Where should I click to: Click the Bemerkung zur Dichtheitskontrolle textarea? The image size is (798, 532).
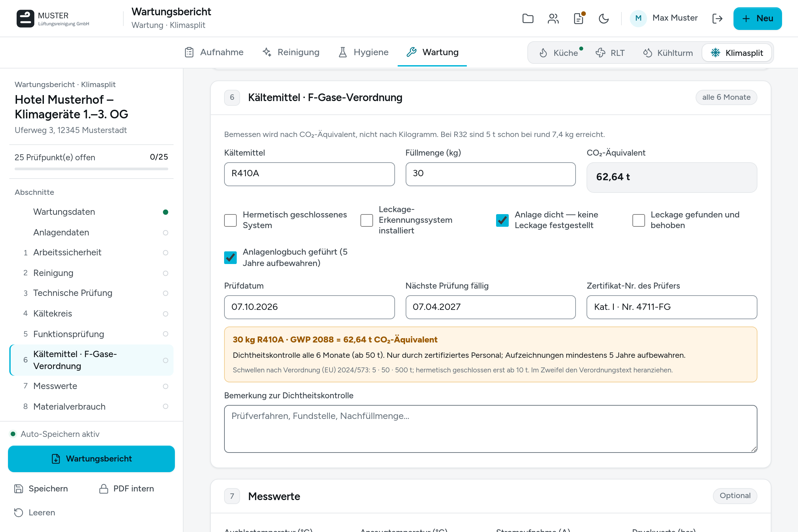point(491,429)
